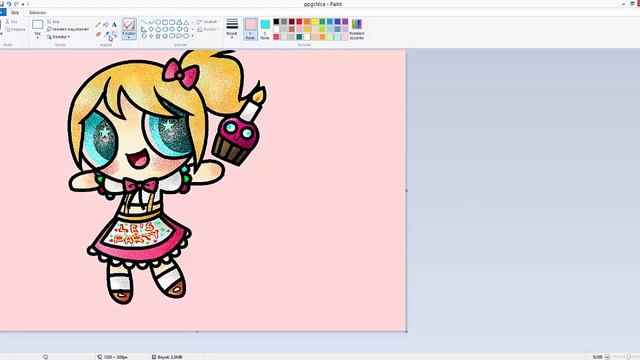The image size is (640, 360).
Task: Open Edit colors (Renkleri düzenle)
Action: [x=357, y=29]
